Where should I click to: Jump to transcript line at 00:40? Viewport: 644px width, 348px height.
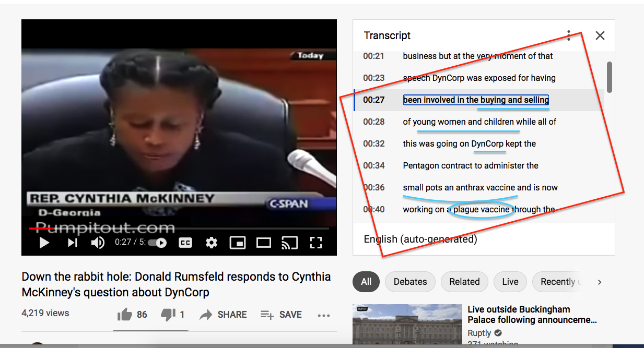[479, 210]
